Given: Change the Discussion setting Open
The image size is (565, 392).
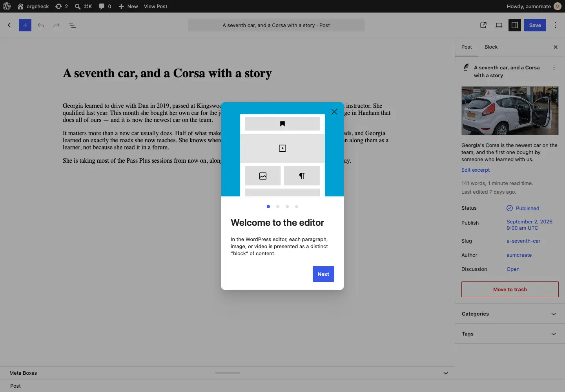Looking at the screenshot, I should point(513,269).
